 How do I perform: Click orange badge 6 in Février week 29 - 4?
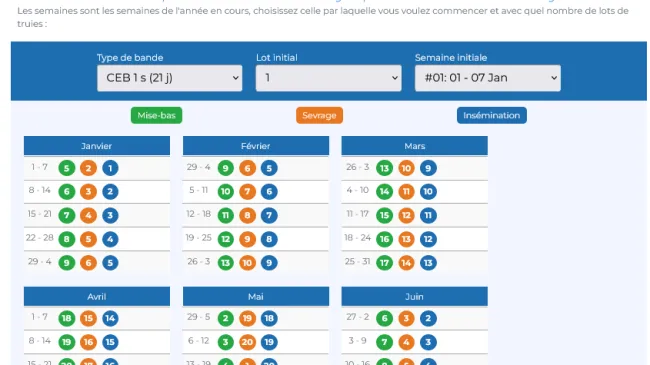pos(247,168)
